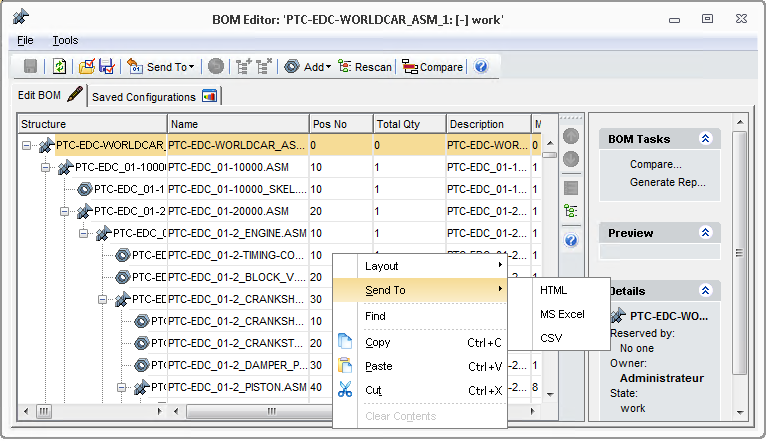Click the move-down arrow icon beside table
The width and height of the screenshot is (767, 441).
click(x=571, y=159)
